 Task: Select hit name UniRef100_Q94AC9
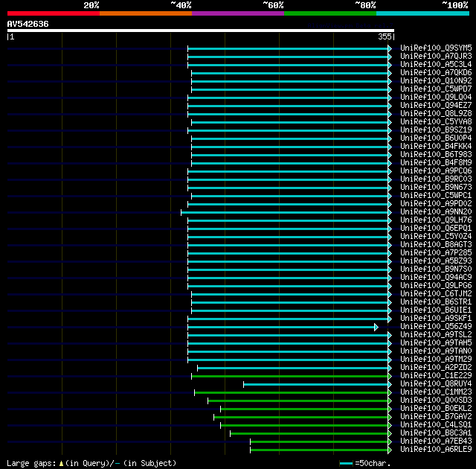(x=436, y=278)
